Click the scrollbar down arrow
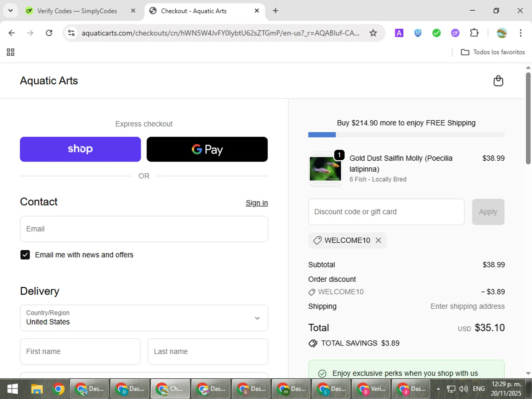Image resolution: width=532 pixels, height=399 pixels. tap(528, 373)
